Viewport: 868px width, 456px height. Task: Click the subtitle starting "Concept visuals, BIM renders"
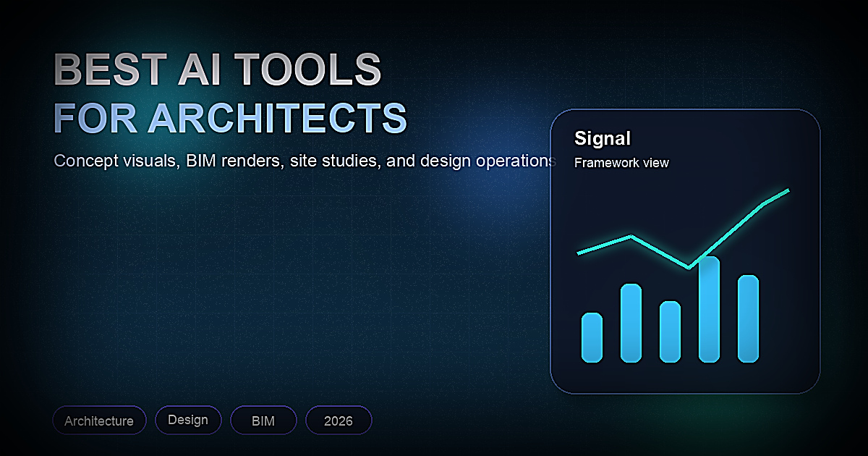tap(305, 161)
